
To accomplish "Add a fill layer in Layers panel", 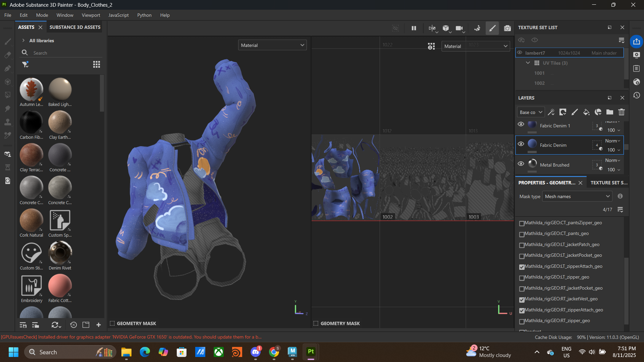I will point(586,112).
